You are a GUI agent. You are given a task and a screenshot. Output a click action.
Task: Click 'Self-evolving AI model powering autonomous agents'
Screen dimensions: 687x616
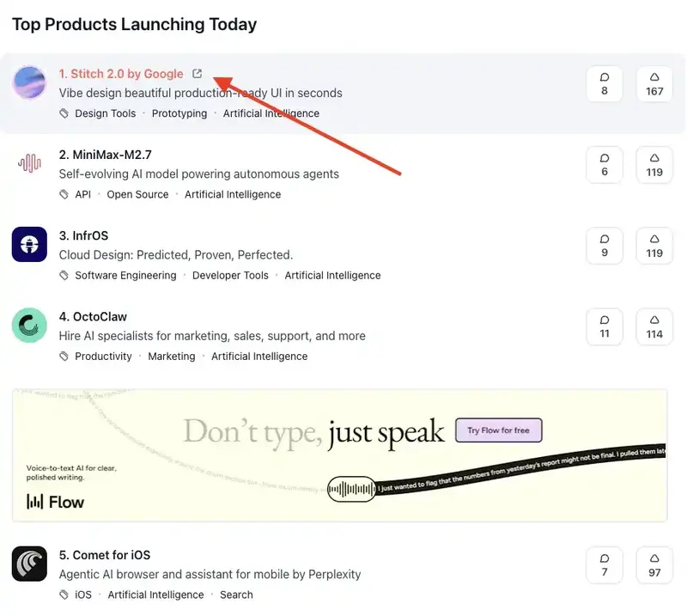[x=199, y=174]
